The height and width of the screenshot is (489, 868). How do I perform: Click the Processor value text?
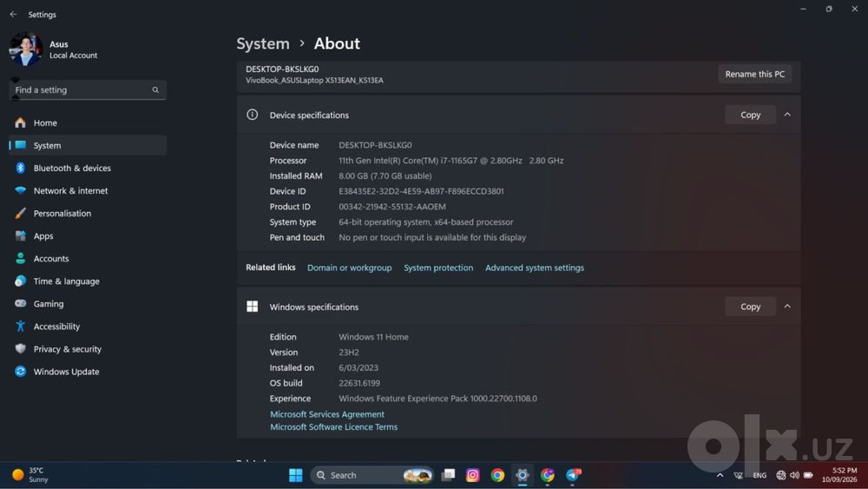click(451, 161)
